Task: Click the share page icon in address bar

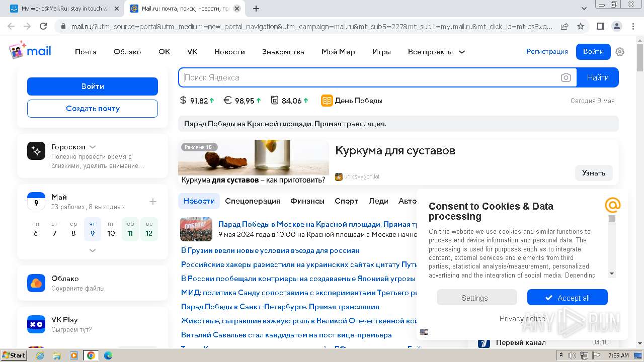Action: (565, 26)
